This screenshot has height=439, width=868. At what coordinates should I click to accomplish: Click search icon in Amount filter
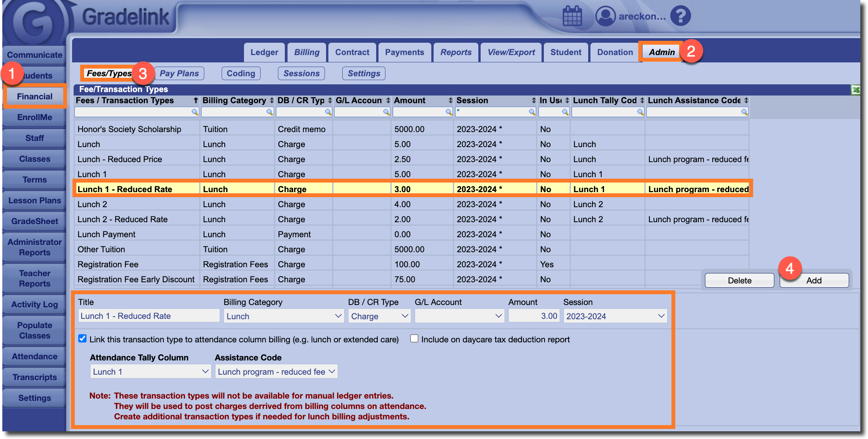[449, 112]
